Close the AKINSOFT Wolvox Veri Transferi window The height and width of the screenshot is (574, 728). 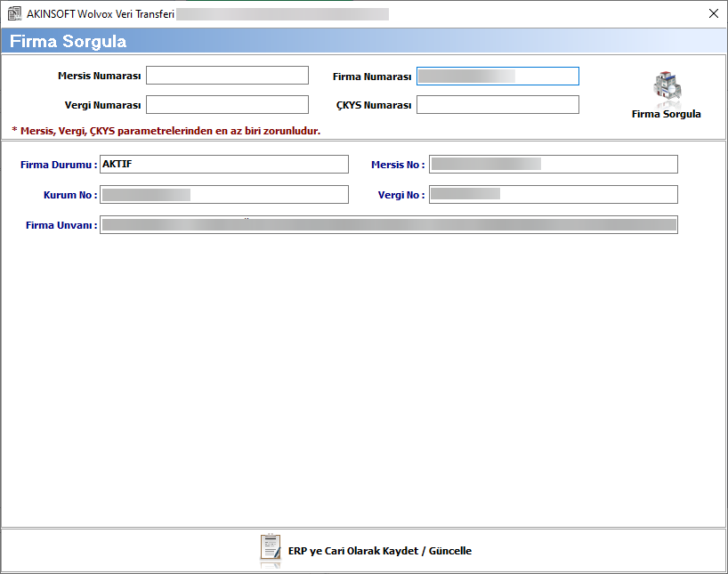[714, 13]
